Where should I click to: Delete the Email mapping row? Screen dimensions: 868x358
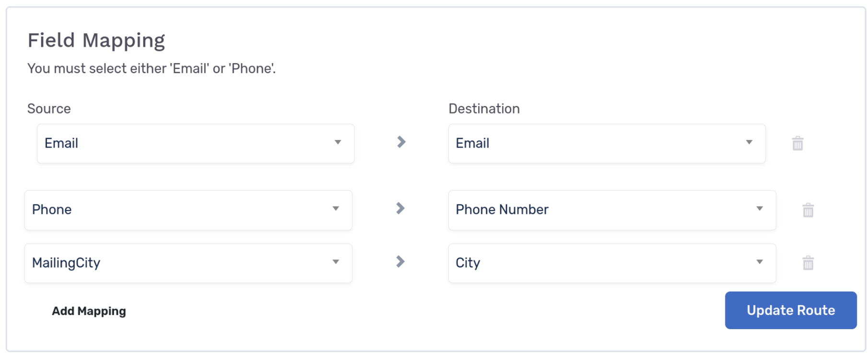(x=798, y=143)
